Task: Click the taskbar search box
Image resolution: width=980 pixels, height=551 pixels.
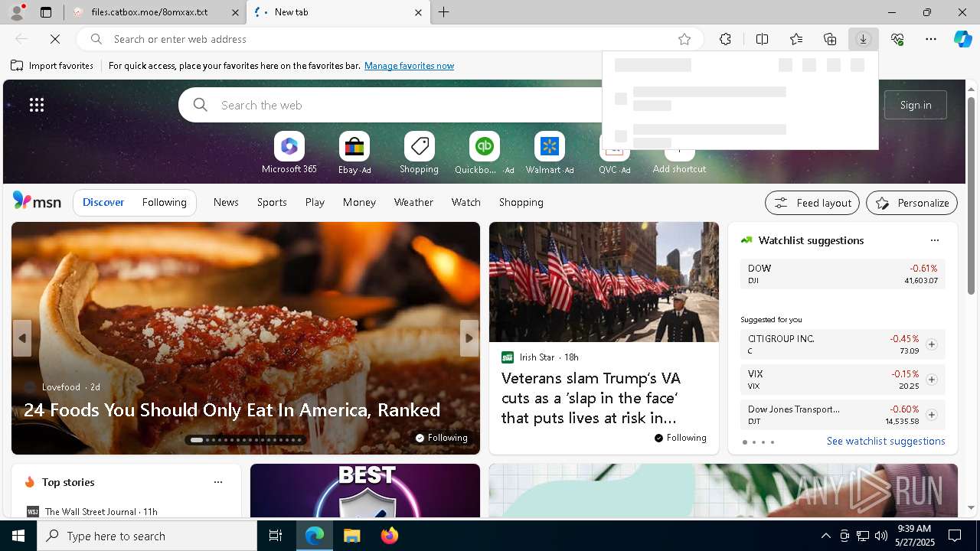Action: click(x=147, y=536)
